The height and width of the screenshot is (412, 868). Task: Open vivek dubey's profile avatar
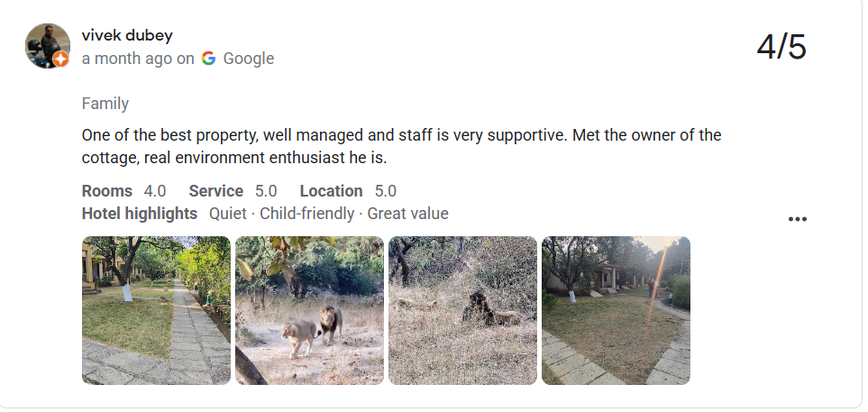tap(48, 46)
